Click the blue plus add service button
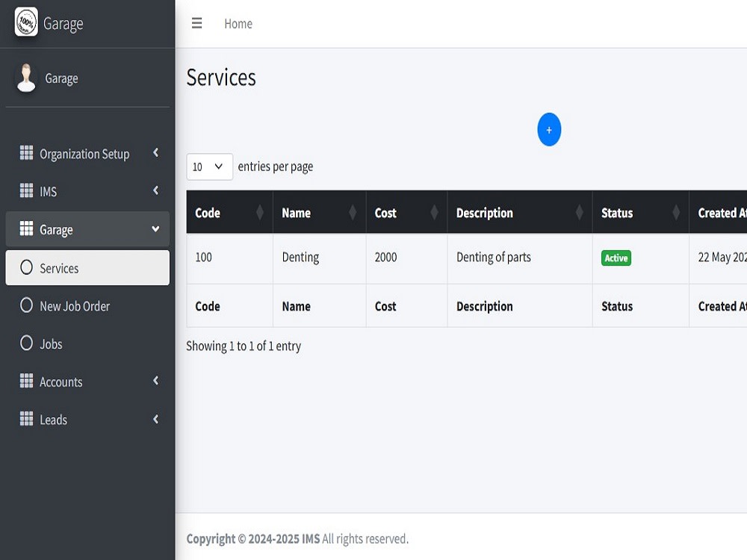The image size is (747, 560). tap(549, 129)
